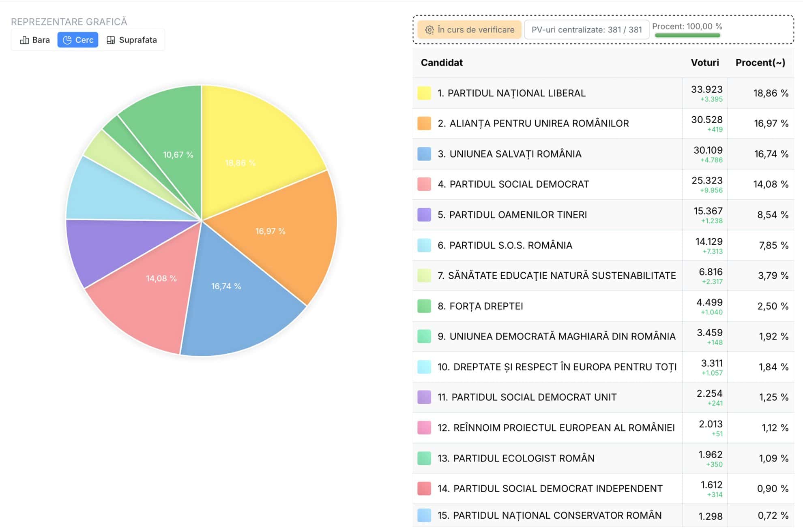The image size is (803, 532).
Task: Select row 6. PARTIDUL S.O.S. ROMÂNIA
Action: coord(603,246)
